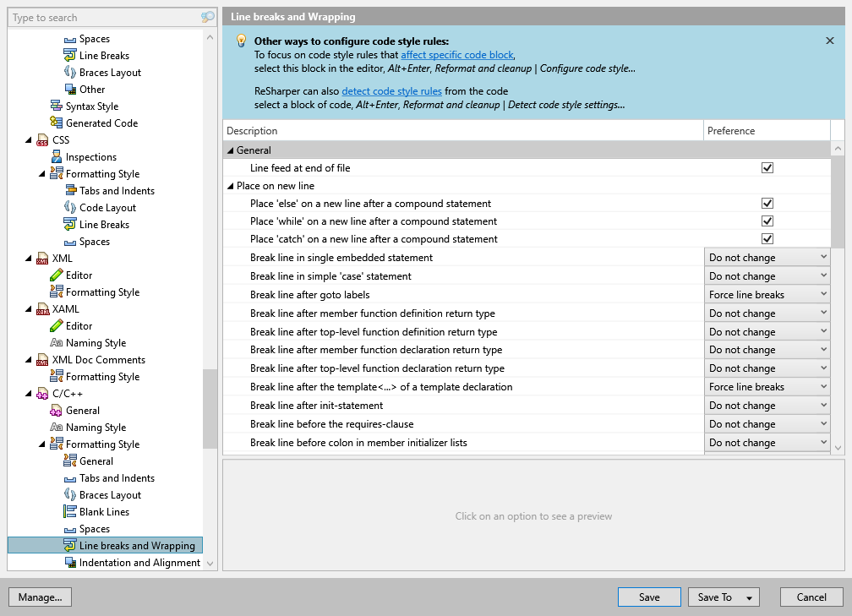This screenshot has width=852, height=616.
Task: Uncheck 'Place catch on a new line'
Action: (767, 238)
